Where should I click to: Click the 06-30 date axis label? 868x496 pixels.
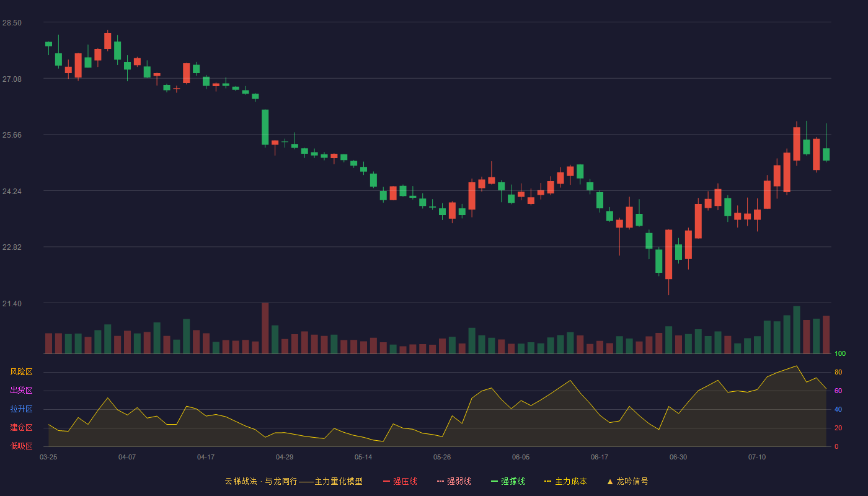point(678,457)
